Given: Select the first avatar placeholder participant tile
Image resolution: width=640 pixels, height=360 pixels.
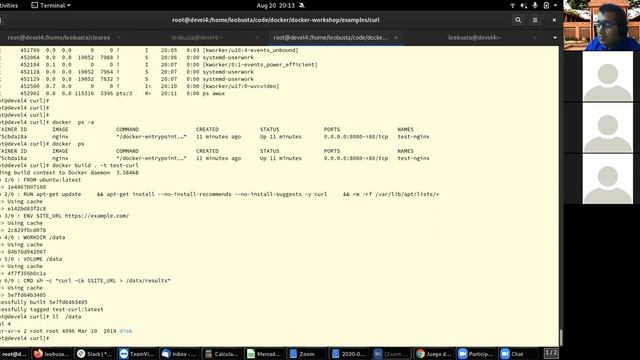Looking at the screenshot, I should tap(607, 76).
